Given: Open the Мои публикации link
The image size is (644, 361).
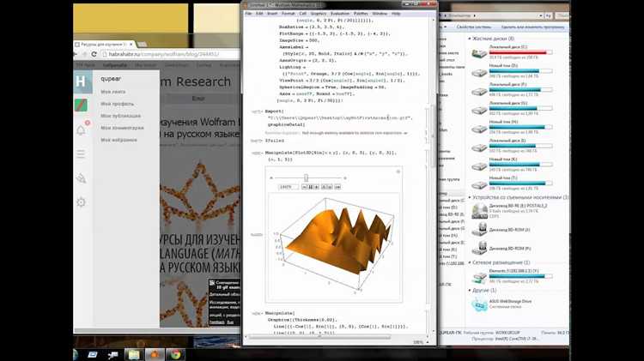Looking at the screenshot, I should (121, 116).
